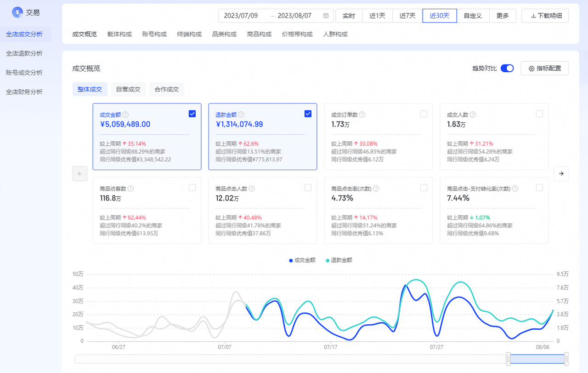
Task: Switch to 品类构成 tab
Action: (x=224, y=34)
